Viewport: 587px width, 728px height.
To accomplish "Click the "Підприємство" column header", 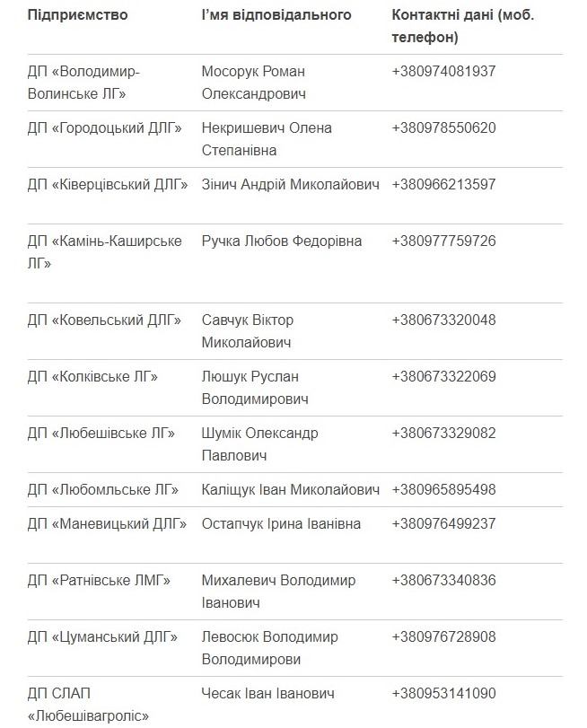I will pyautogui.click(x=78, y=15).
